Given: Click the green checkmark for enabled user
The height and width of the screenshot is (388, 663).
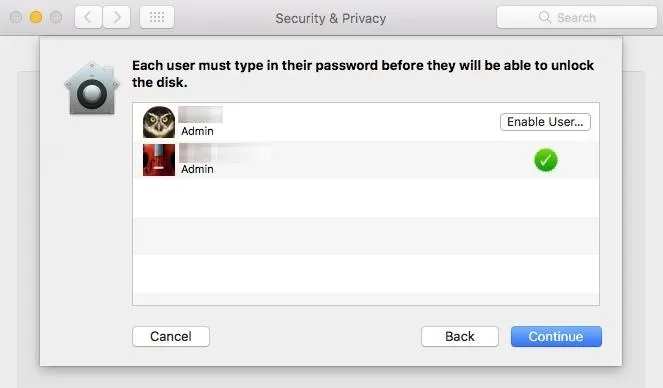Looking at the screenshot, I should [546, 160].
